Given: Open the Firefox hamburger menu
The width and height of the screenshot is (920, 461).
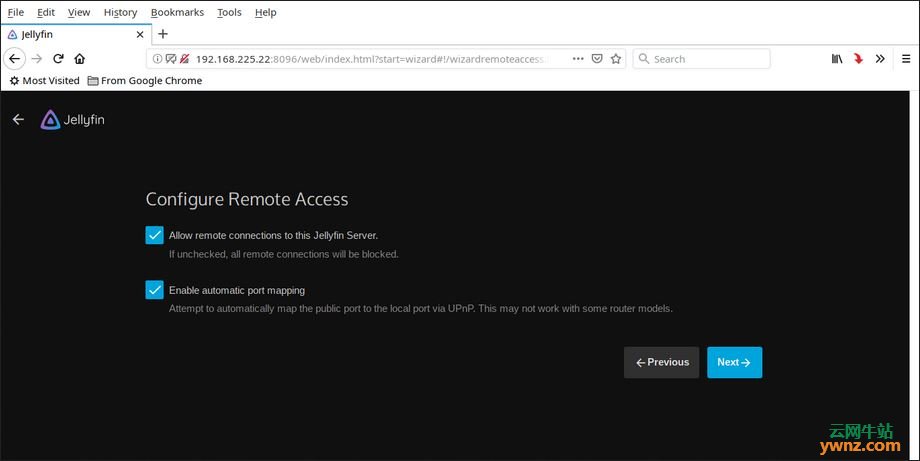Looking at the screenshot, I should (x=906, y=59).
